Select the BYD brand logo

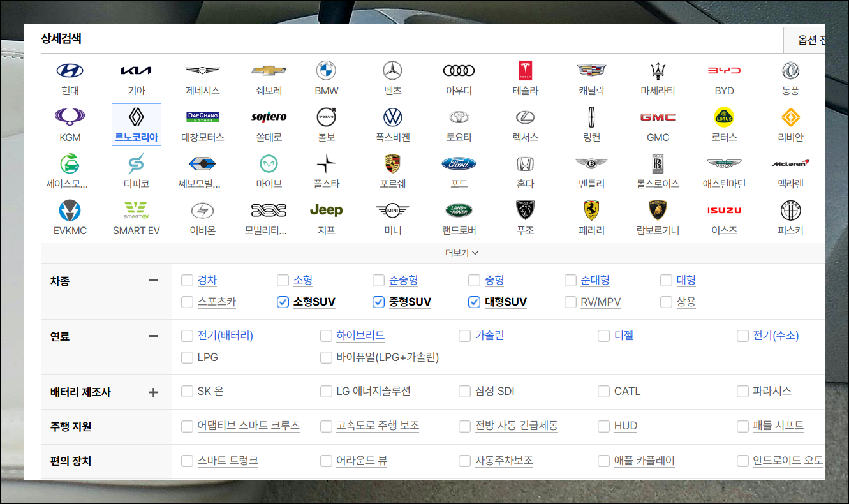pyautogui.click(x=725, y=71)
